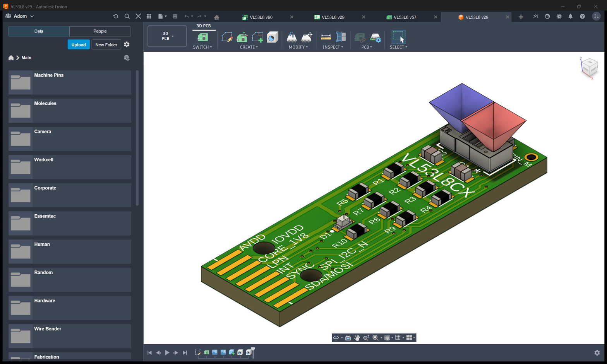Expand the SWITCH menu
This screenshot has height=364, width=607.
(x=202, y=47)
